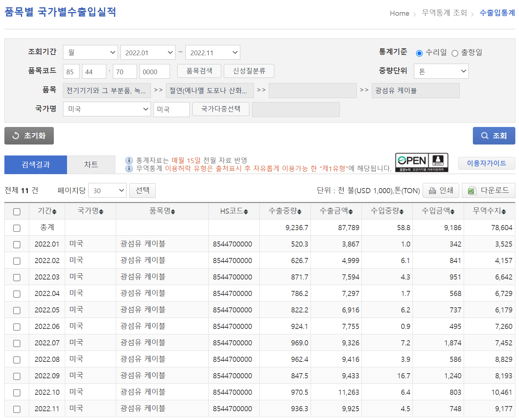Click the HS code input showing 0000
Screen dimensions: 519x420
[154, 71]
